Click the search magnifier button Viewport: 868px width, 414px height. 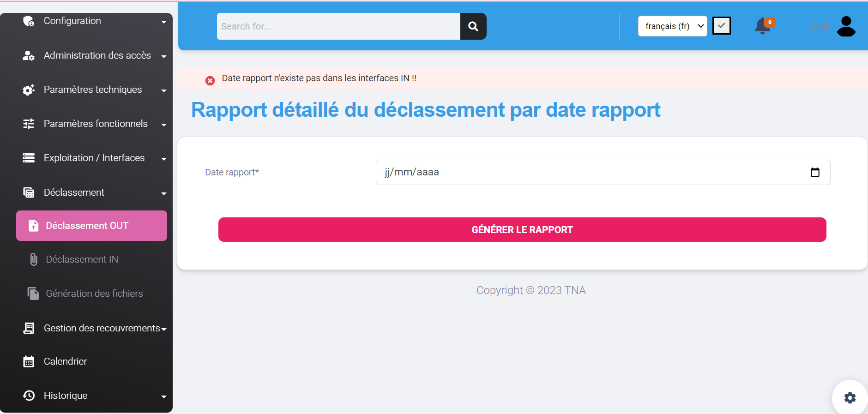coord(473,26)
